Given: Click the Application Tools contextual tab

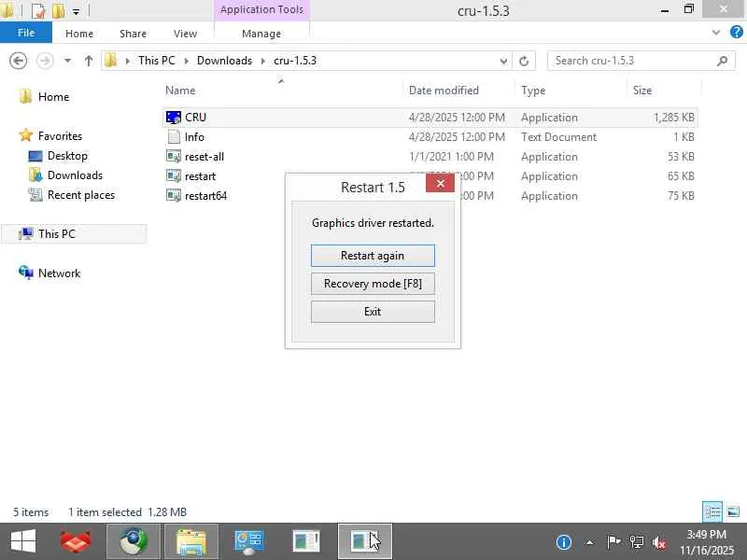Looking at the screenshot, I should (x=261, y=9).
